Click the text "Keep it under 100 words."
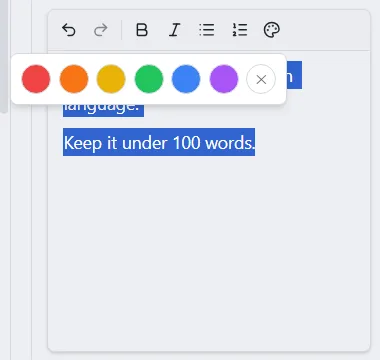Screen dimensions: 380x360 click(x=159, y=142)
